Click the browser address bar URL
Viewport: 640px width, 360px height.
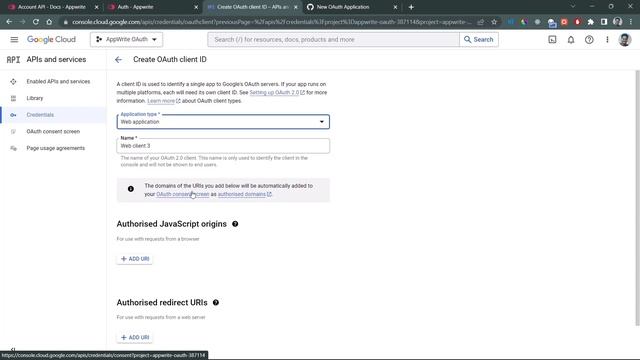click(x=271, y=22)
